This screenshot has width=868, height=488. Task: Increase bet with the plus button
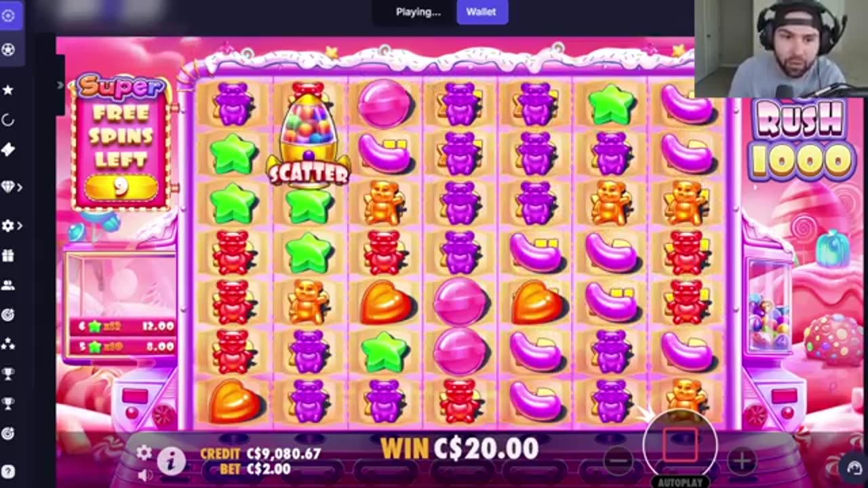pyautogui.click(x=741, y=461)
